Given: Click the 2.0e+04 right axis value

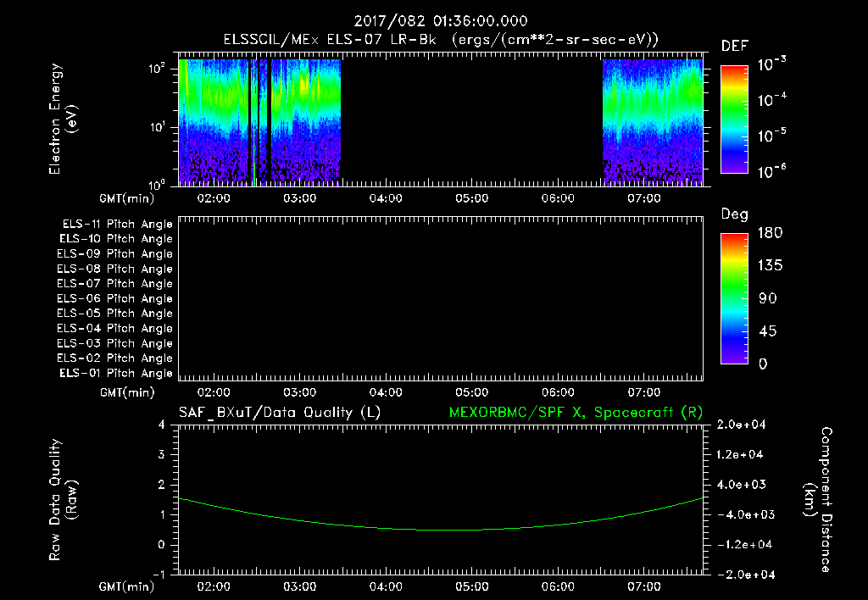Looking at the screenshot, I should point(740,425).
